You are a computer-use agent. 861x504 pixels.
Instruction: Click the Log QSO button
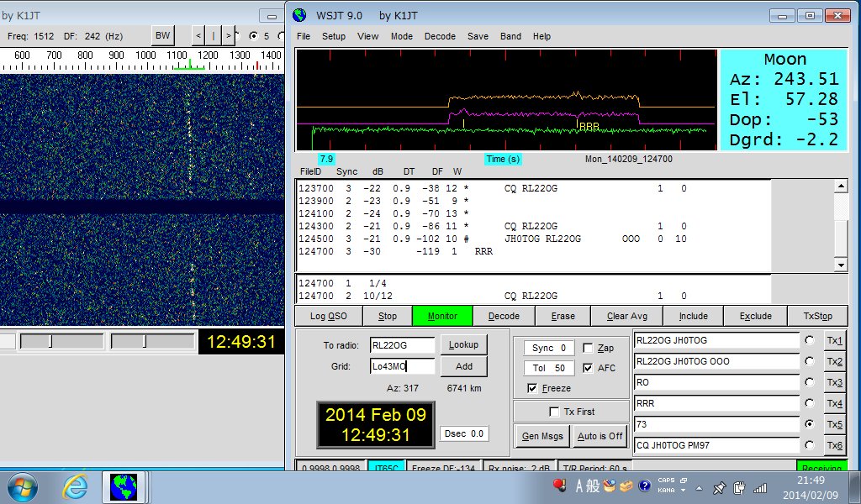pyautogui.click(x=329, y=316)
